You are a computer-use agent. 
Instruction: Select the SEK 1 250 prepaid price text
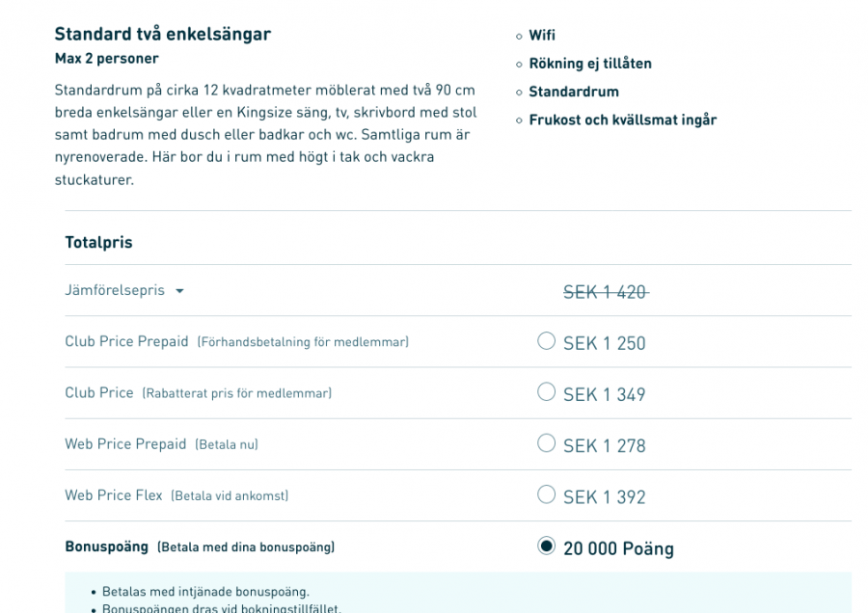604,341
